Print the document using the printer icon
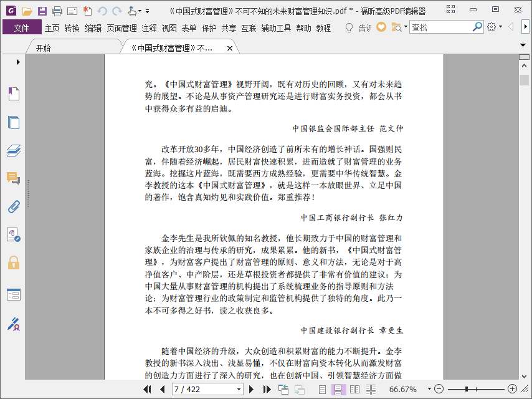Screen dimensions: 532x399 pos(57,11)
